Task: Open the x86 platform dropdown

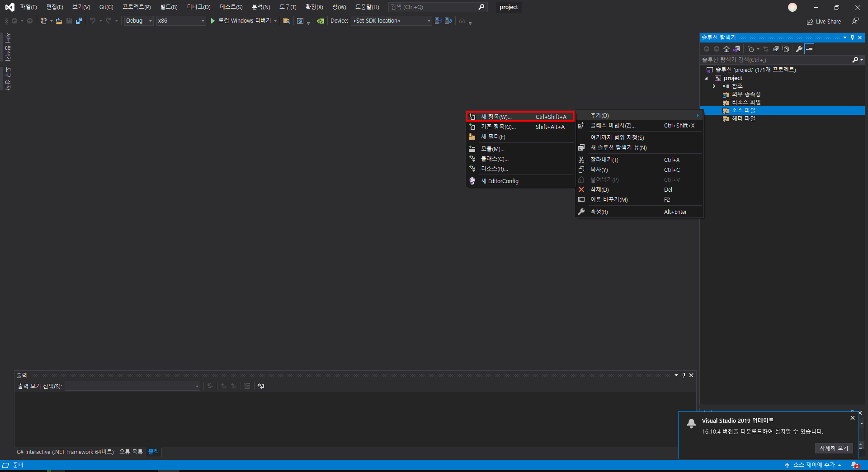Action: 181,21
